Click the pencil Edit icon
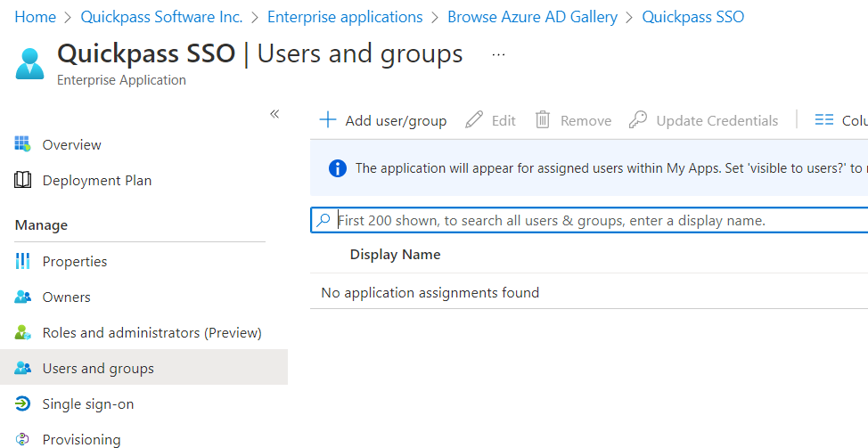 tap(474, 119)
